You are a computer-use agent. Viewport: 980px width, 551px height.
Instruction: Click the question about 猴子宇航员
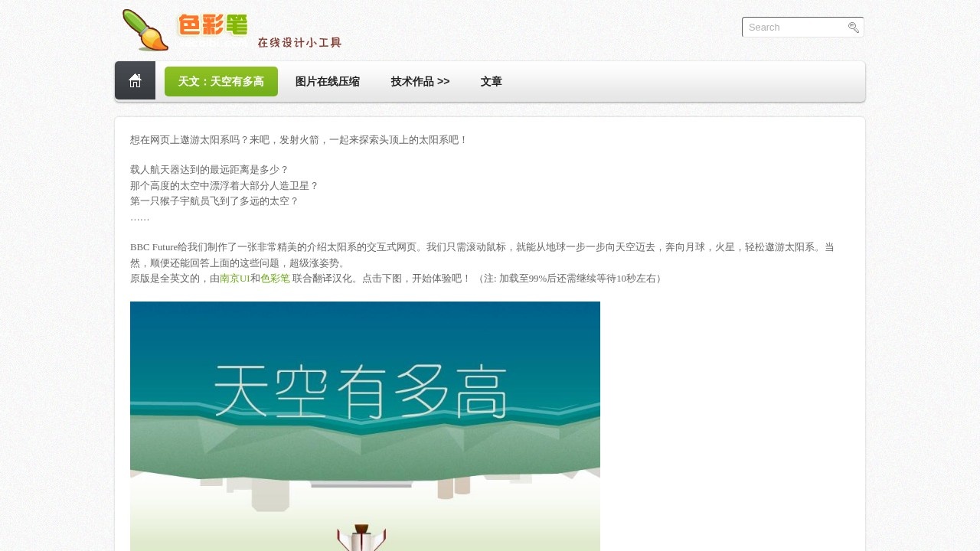tap(214, 201)
